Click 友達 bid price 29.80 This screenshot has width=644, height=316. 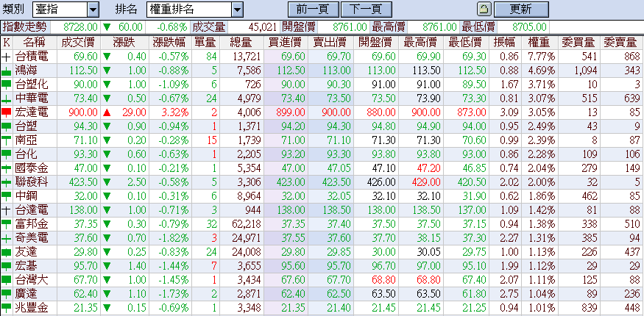click(292, 251)
